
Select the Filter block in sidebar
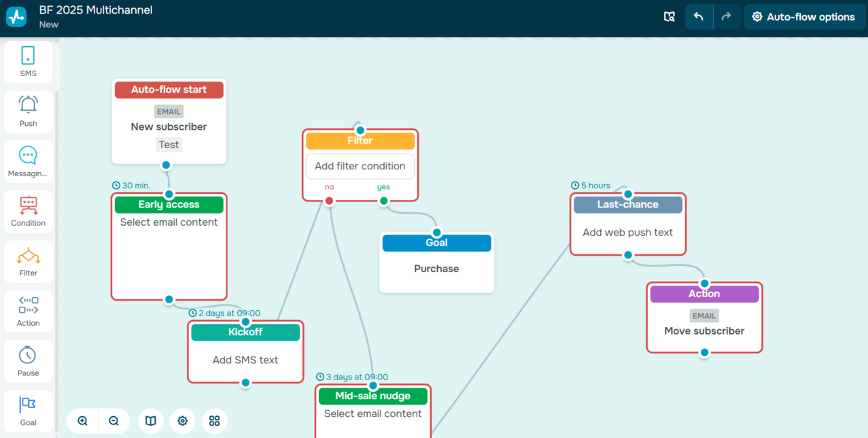28,261
